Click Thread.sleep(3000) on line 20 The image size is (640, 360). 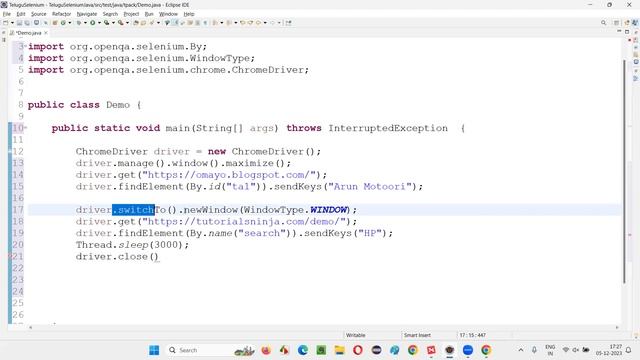pyautogui.click(x=132, y=245)
